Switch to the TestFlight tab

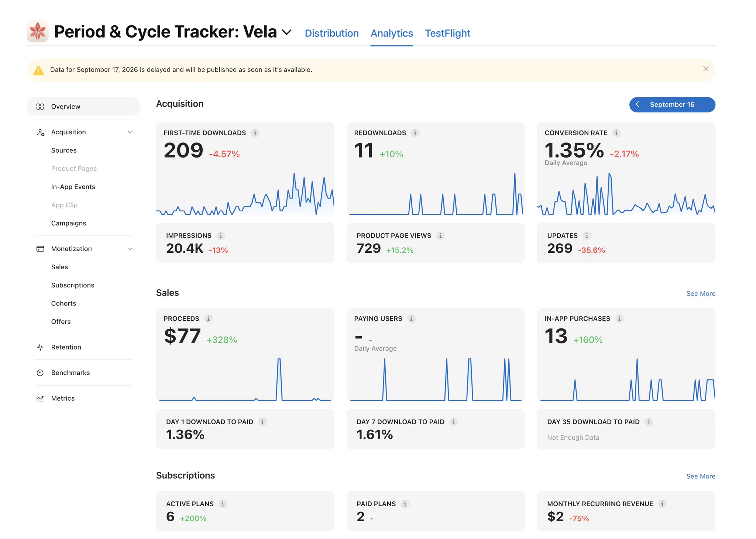(x=448, y=33)
